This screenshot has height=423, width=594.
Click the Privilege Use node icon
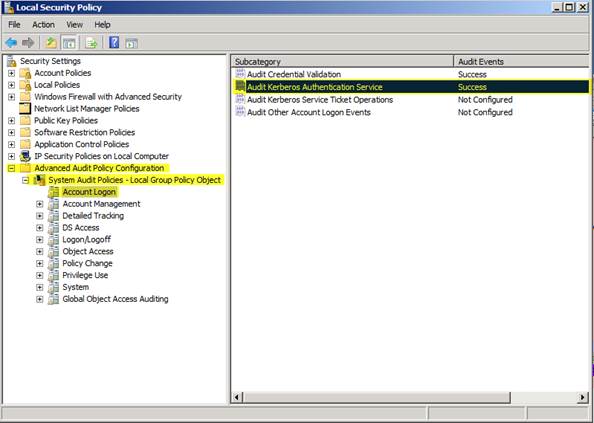tap(53, 275)
